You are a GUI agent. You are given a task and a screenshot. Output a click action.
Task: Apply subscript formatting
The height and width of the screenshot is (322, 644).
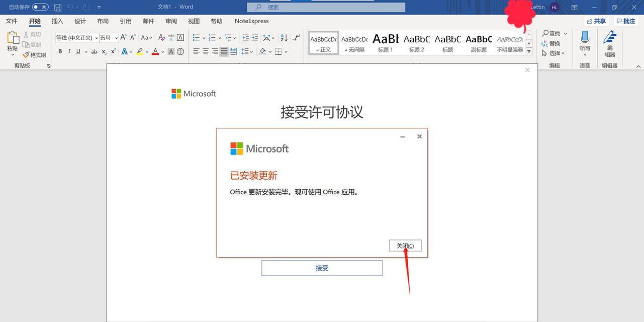coord(104,51)
